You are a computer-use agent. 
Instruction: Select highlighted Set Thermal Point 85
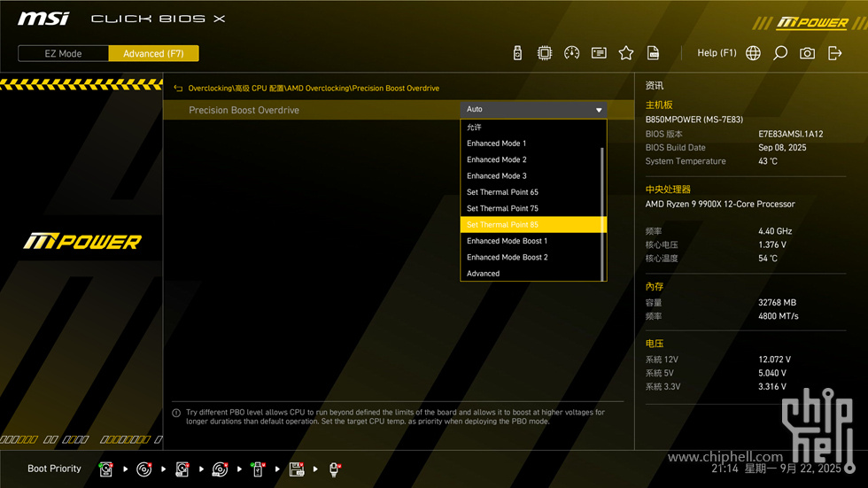533,225
